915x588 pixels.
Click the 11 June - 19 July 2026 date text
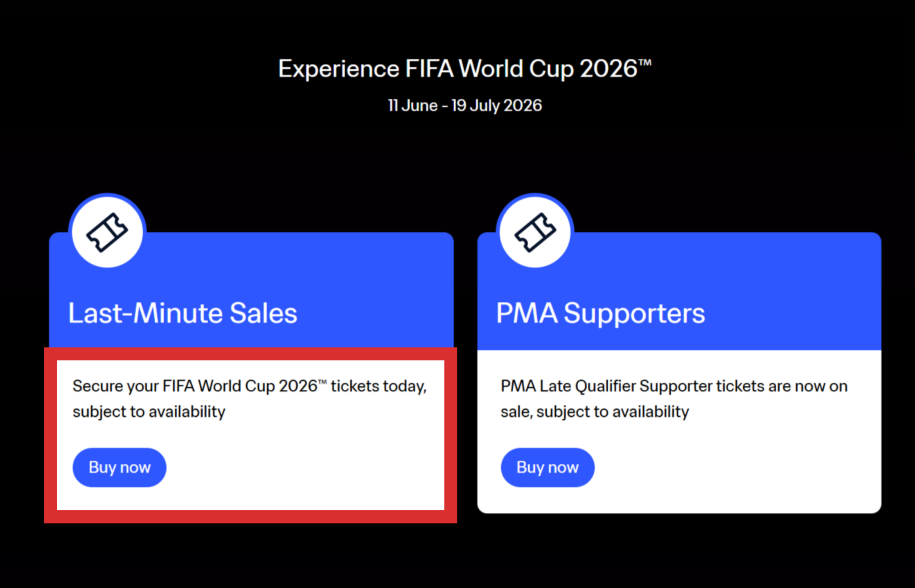click(x=464, y=105)
